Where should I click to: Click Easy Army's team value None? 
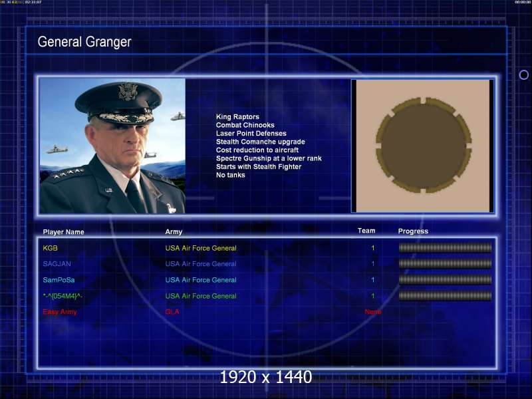pyautogui.click(x=373, y=312)
